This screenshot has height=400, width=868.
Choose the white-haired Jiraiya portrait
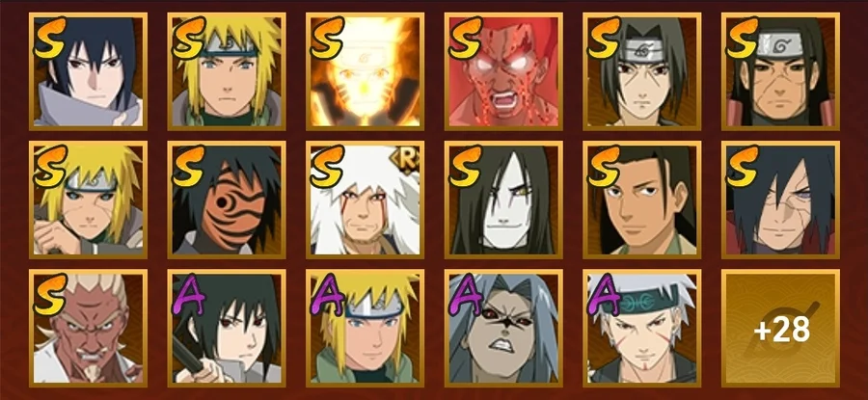(365, 200)
